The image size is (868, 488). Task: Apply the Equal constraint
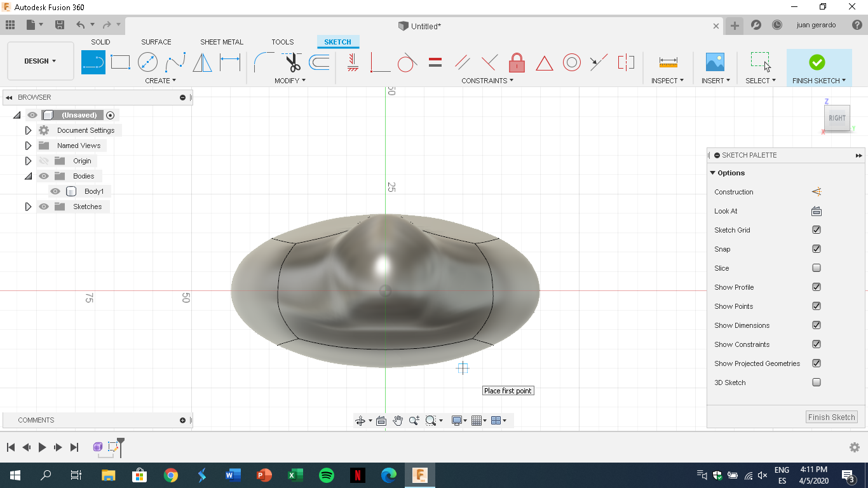435,62
